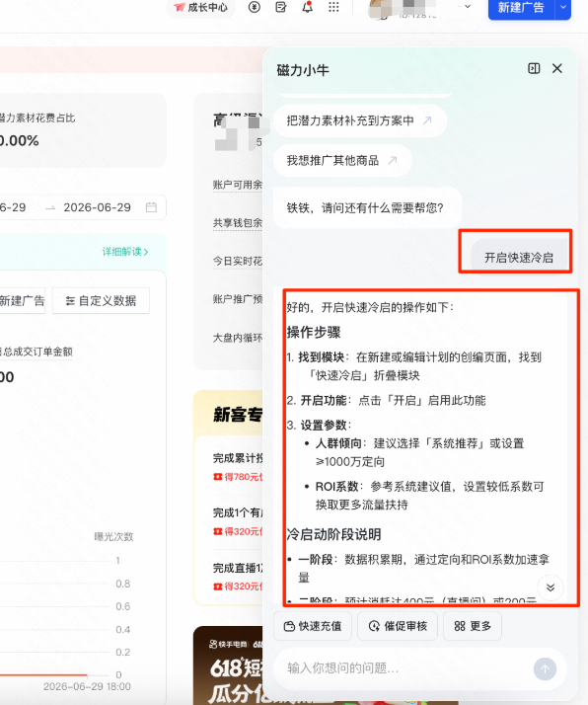The height and width of the screenshot is (705, 588).
Task: Open the 详细解读 link
Action: point(125,252)
